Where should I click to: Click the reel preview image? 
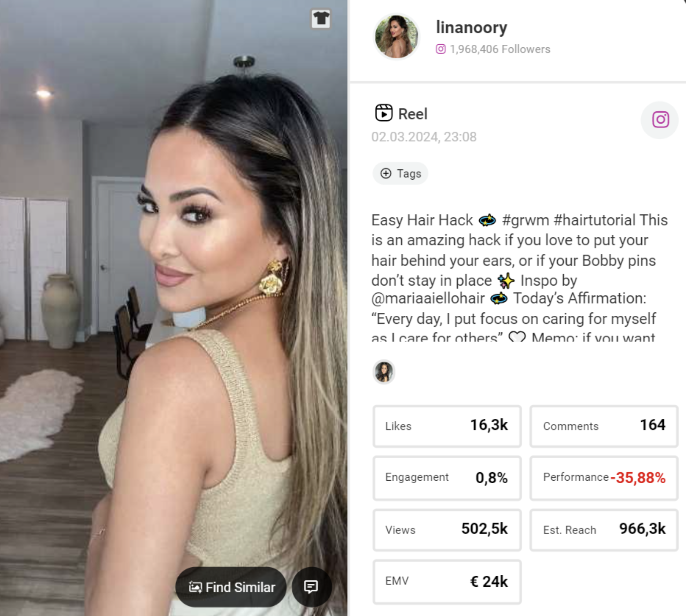(174, 308)
